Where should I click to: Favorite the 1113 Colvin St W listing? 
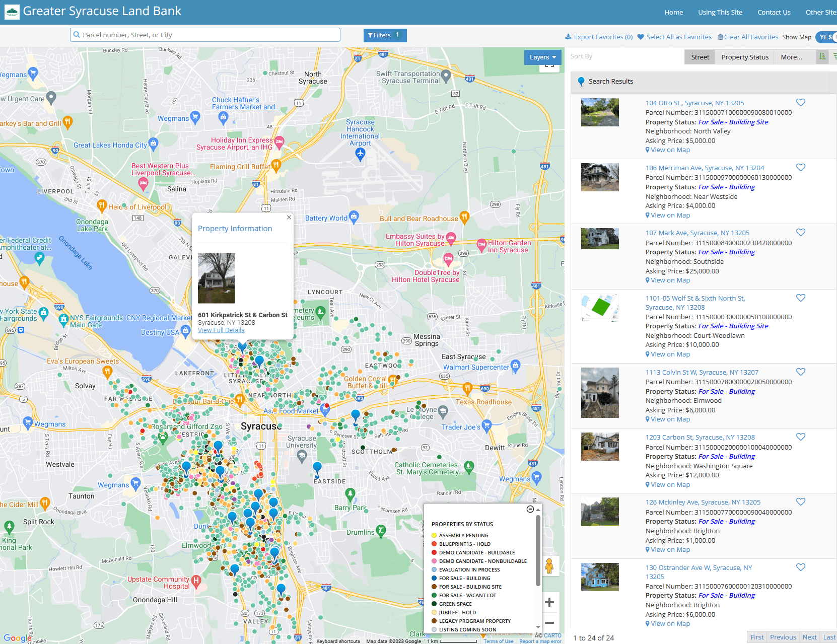pyautogui.click(x=801, y=372)
